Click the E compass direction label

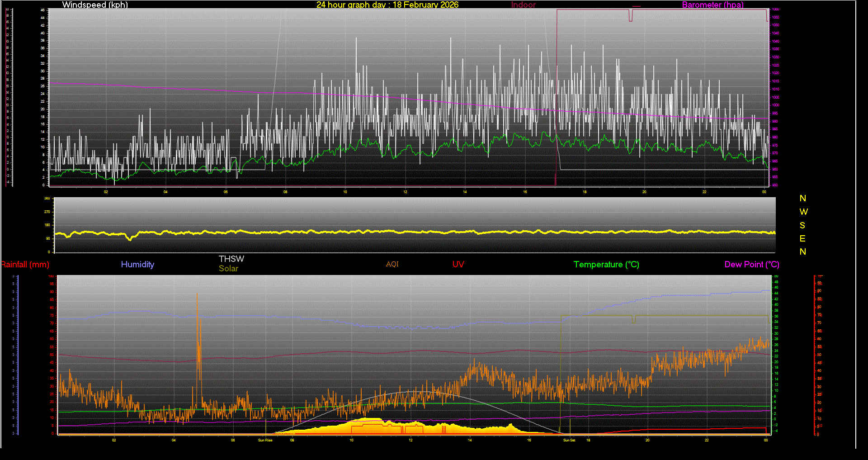click(x=802, y=238)
